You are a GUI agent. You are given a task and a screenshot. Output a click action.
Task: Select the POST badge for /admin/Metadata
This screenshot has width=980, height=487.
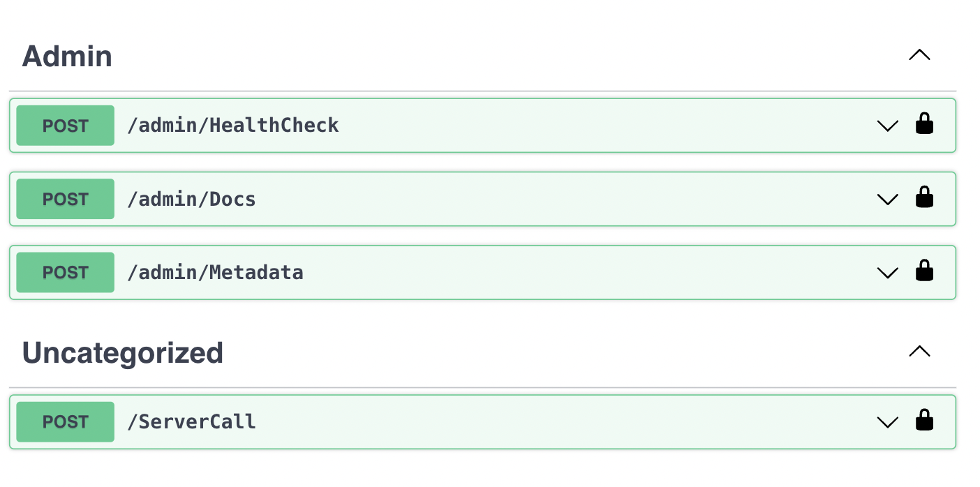(x=66, y=272)
